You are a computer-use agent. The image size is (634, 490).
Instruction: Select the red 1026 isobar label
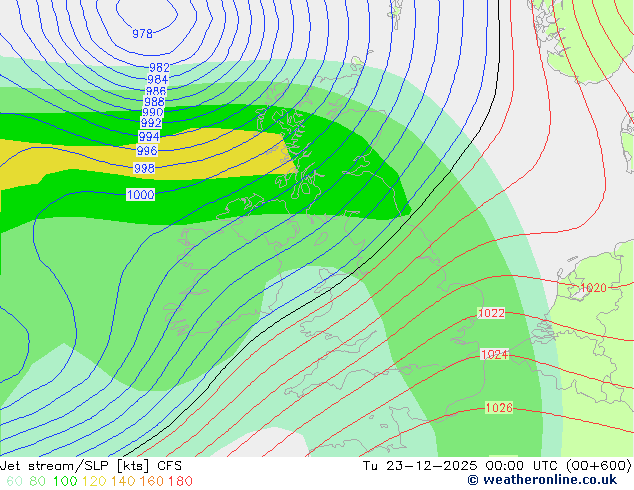pos(499,408)
